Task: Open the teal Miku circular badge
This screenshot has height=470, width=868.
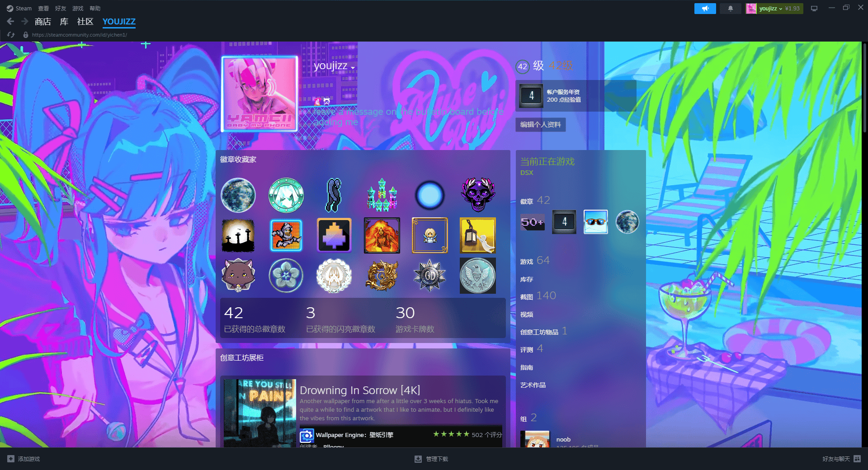Action: click(286, 195)
